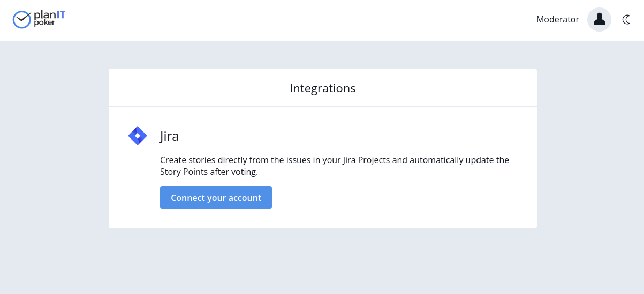Screen dimensions: 644x294
Task: Click the Jira description paragraph
Action: point(335,166)
